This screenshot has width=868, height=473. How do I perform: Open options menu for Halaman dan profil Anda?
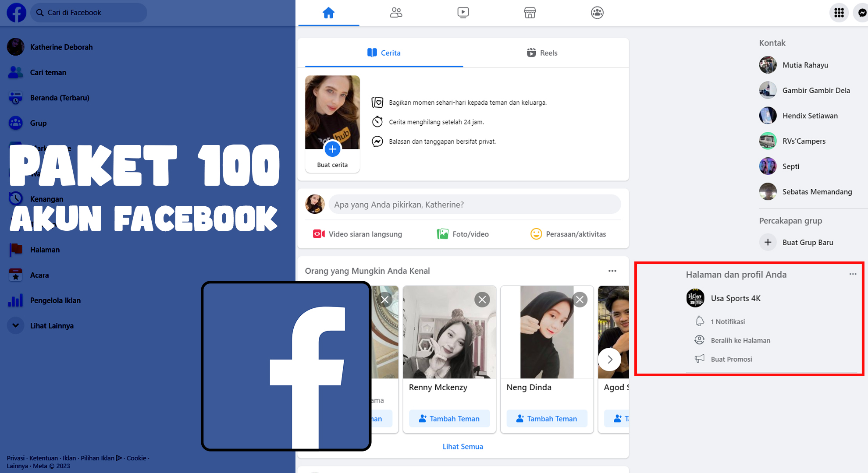[x=853, y=274]
